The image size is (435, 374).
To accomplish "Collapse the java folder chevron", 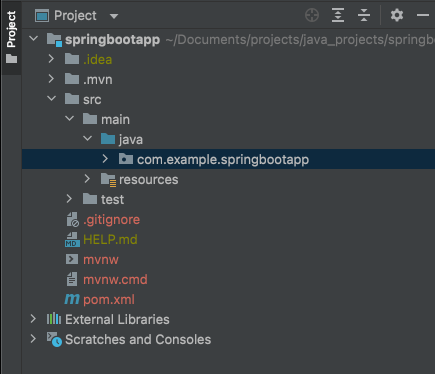I will [x=88, y=139].
